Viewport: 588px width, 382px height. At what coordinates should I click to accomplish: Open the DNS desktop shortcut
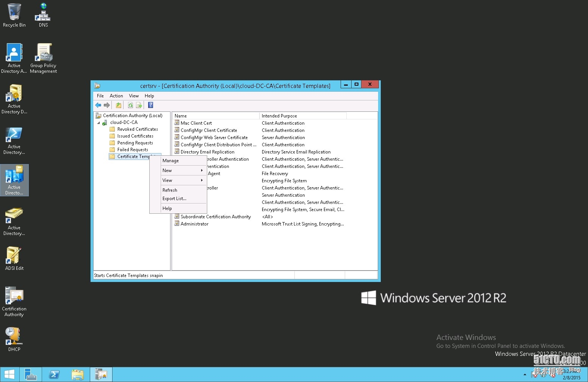[x=43, y=16]
